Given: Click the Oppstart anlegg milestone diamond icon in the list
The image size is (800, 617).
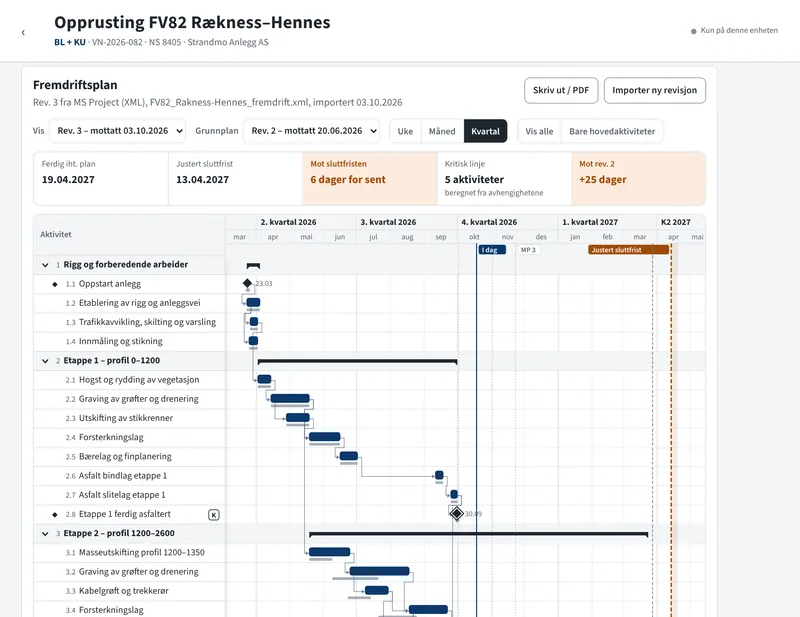Looking at the screenshot, I should [x=55, y=284].
